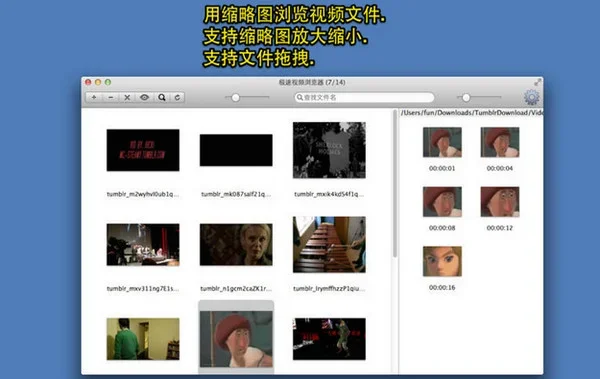Image resolution: width=600 pixels, height=379 pixels.
Task: Click the X (clear list) toolbar button
Action: (127, 97)
